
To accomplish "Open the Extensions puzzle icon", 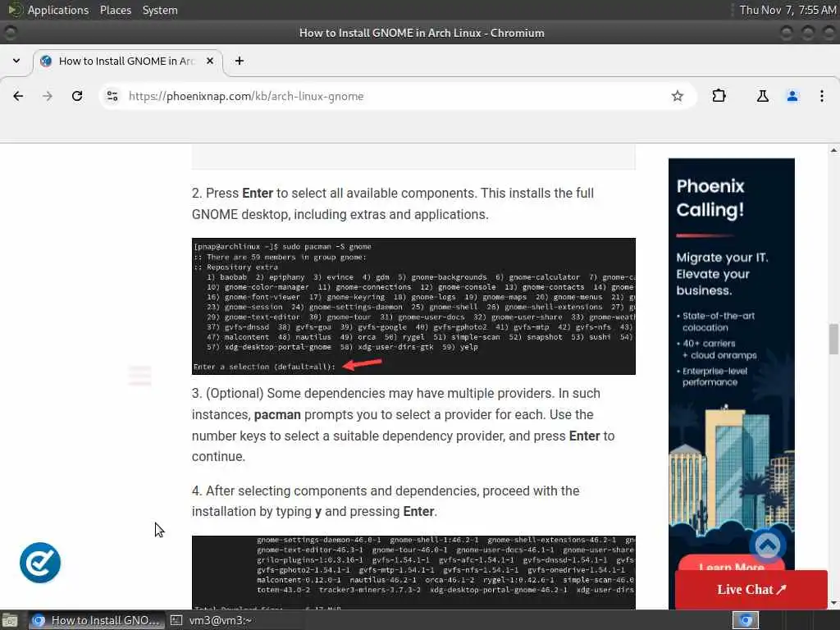I will point(719,96).
